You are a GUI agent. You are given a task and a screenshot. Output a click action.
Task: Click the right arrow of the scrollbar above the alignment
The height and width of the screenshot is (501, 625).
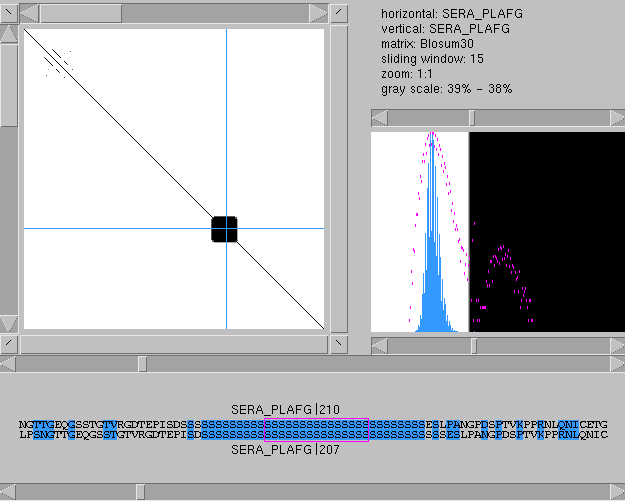coord(617,364)
